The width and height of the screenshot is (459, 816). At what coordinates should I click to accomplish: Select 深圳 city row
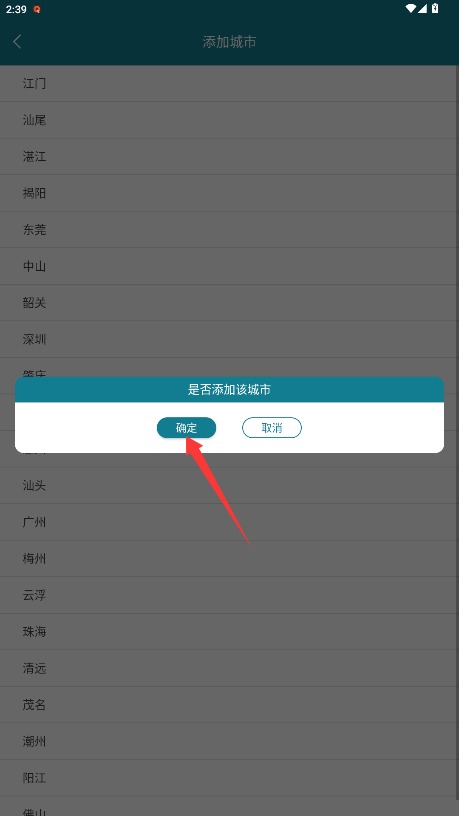pyautogui.click(x=230, y=339)
